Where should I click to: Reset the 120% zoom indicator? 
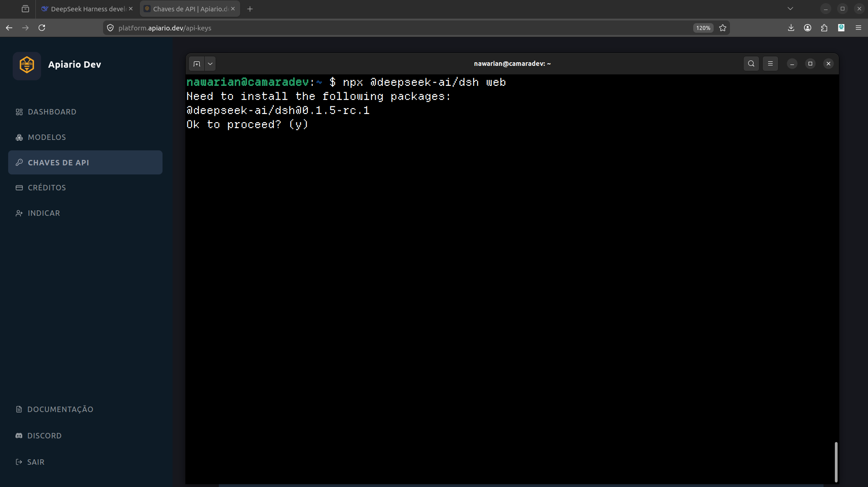[x=703, y=28]
